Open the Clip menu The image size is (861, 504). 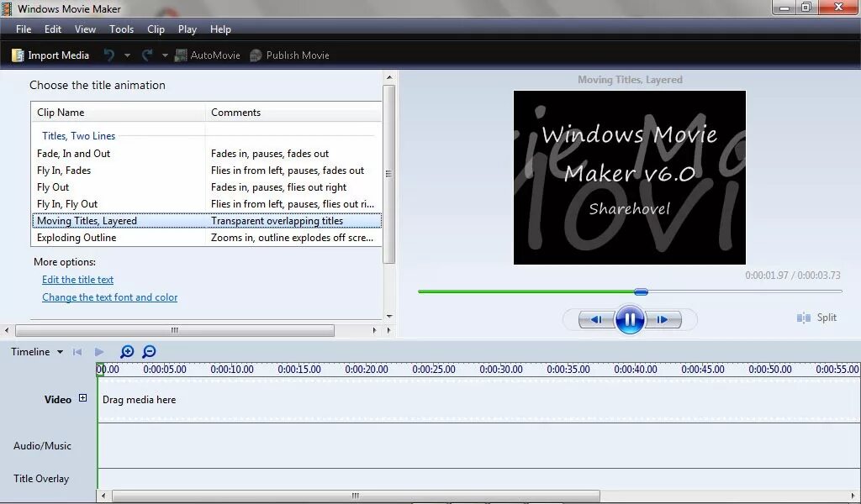click(x=156, y=29)
